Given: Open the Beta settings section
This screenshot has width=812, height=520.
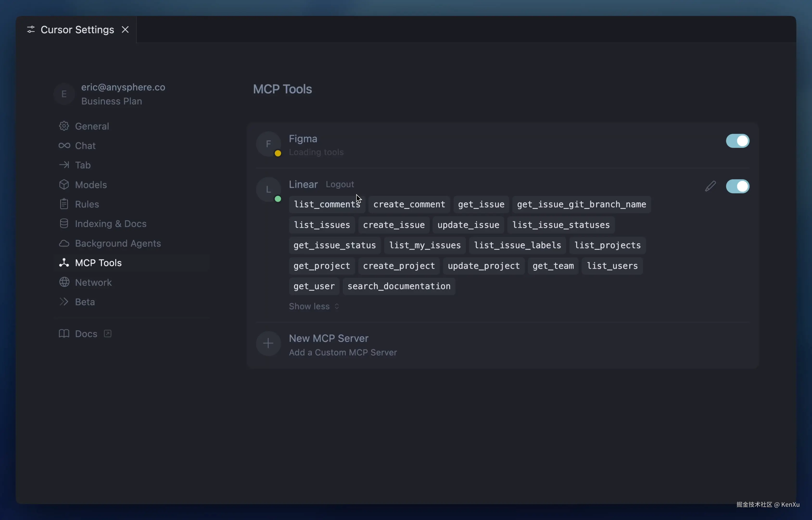Looking at the screenshot, I should [x=85, y=302].
